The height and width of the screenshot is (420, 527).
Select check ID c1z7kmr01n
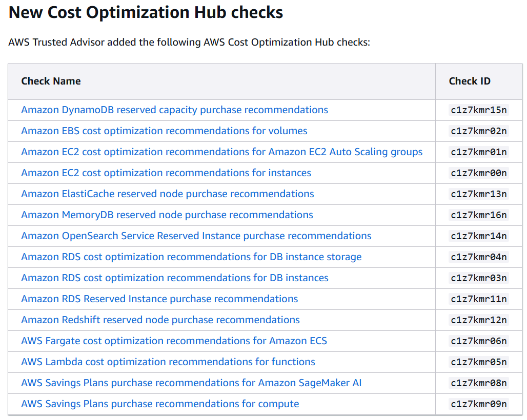click(x=479, y=152)
